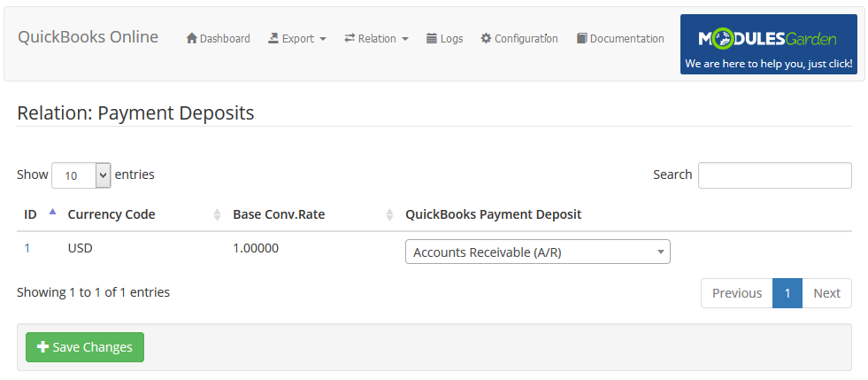
Task: Open the Dashboard menu item
Action: 219,38
